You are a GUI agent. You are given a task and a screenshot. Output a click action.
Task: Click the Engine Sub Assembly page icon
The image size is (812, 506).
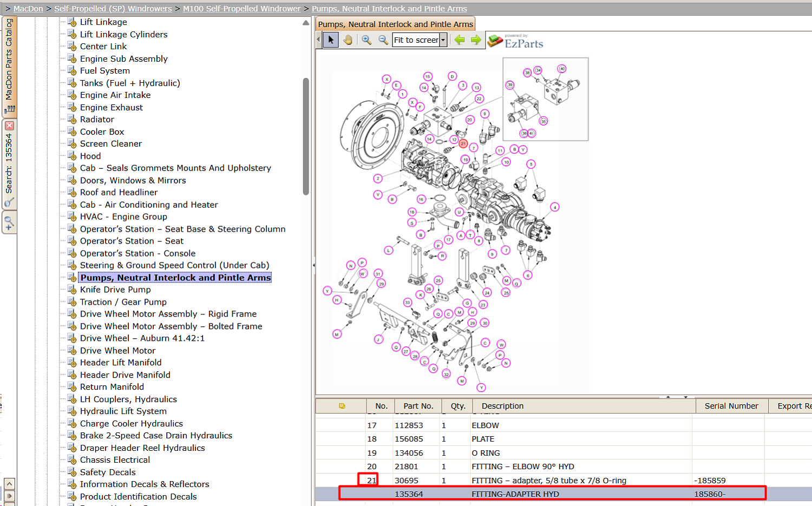pos(71,58)
